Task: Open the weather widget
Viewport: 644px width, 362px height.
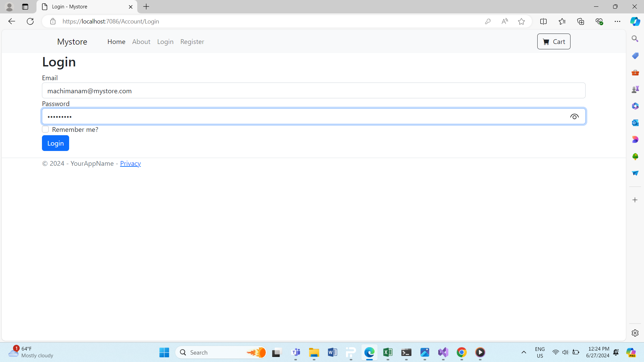Action: coord(31,352)
